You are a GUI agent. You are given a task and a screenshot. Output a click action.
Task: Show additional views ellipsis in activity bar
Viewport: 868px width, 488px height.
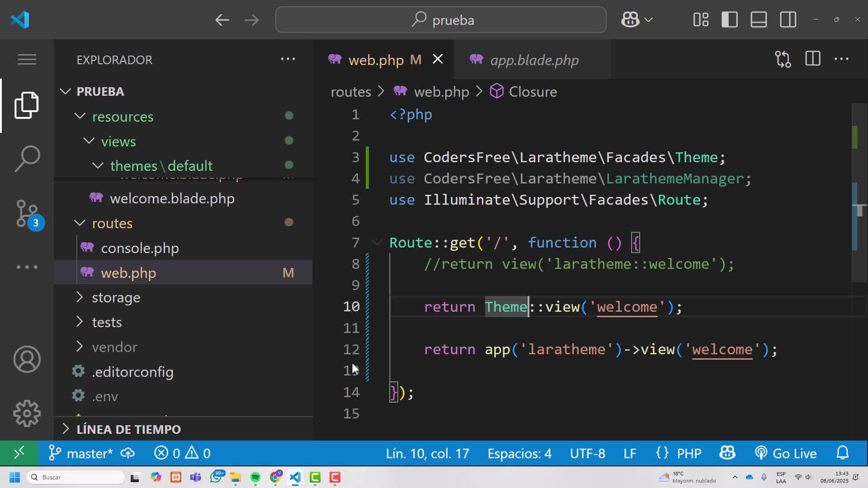tap(27, 267)
